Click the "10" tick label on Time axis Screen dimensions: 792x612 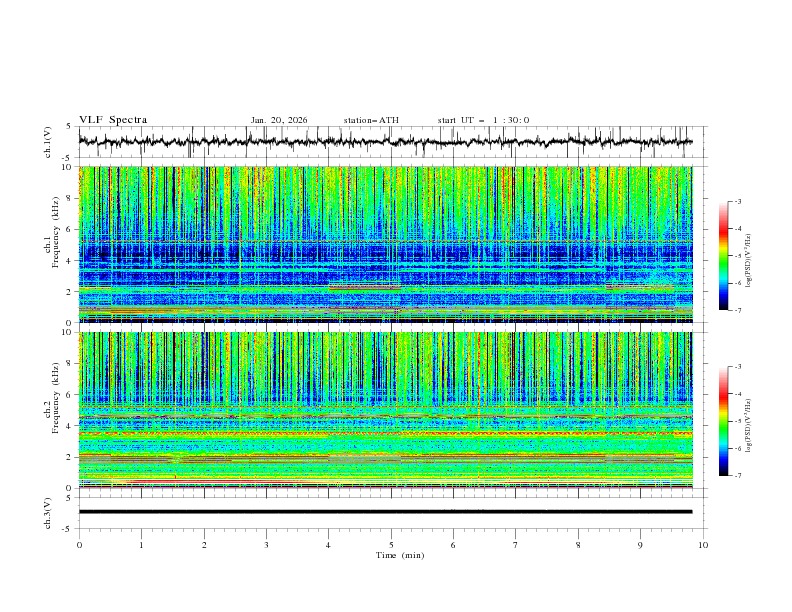(703, 545)
